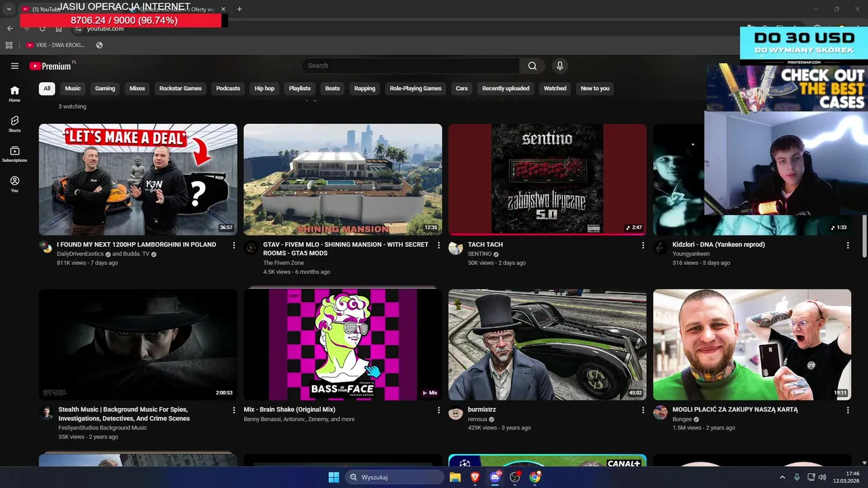868x488 pixels.
Task: Select the Rapping filter chip
Action: point(365,88)
